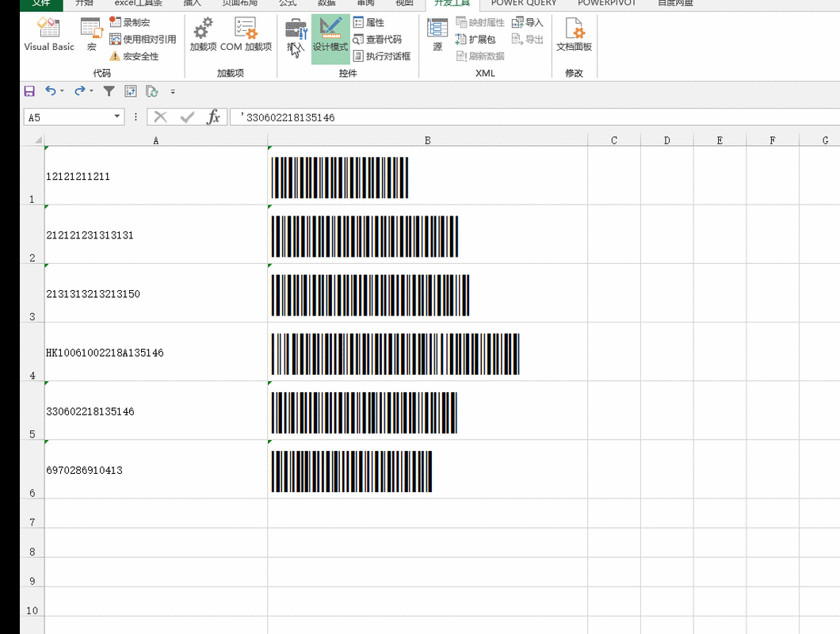Click 导入 to import XML
Viewport: 840px width, 634px height.
[528, 22]
